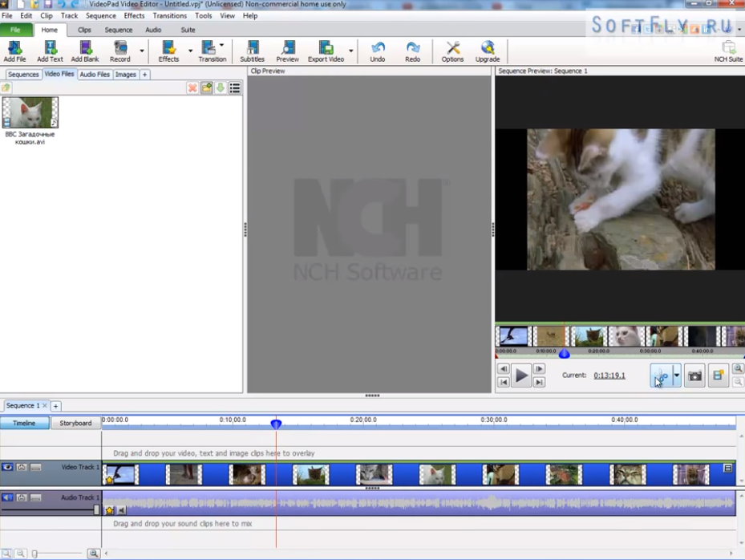The height and width of the screenshot is (560, 745).
Task: Start recording with the Record icon
Action: [119, 51]
